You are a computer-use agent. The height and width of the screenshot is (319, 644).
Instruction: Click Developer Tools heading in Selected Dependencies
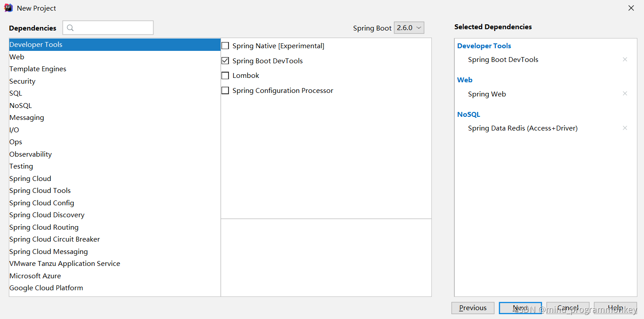click(484, 46)
